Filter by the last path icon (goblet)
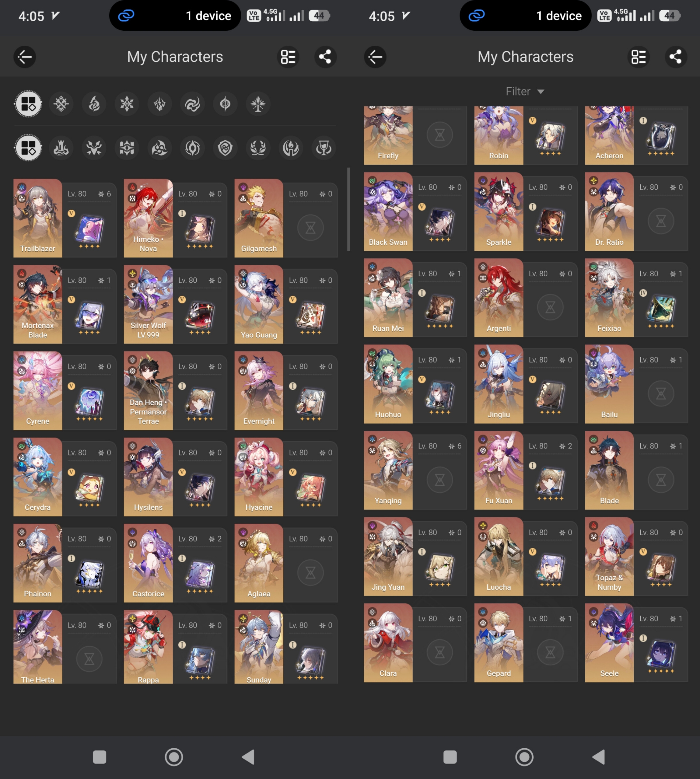 pyautogui.click(x=324, y=148)
